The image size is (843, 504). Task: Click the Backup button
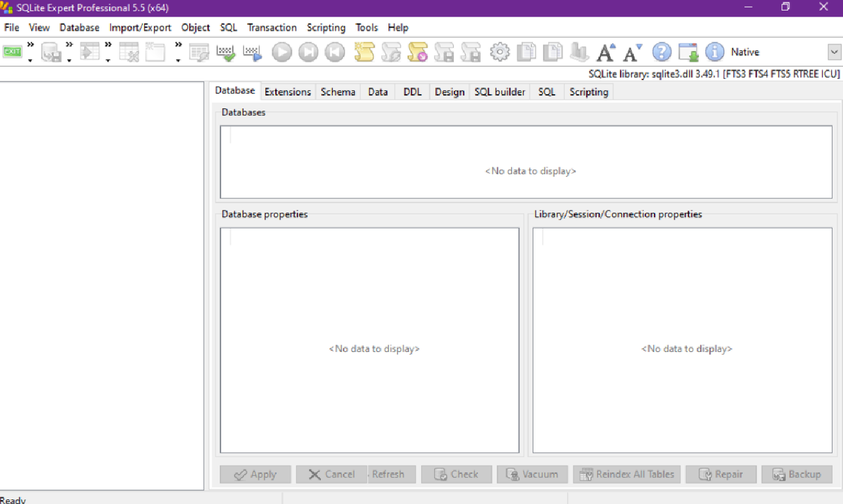[x=797, y=474]
